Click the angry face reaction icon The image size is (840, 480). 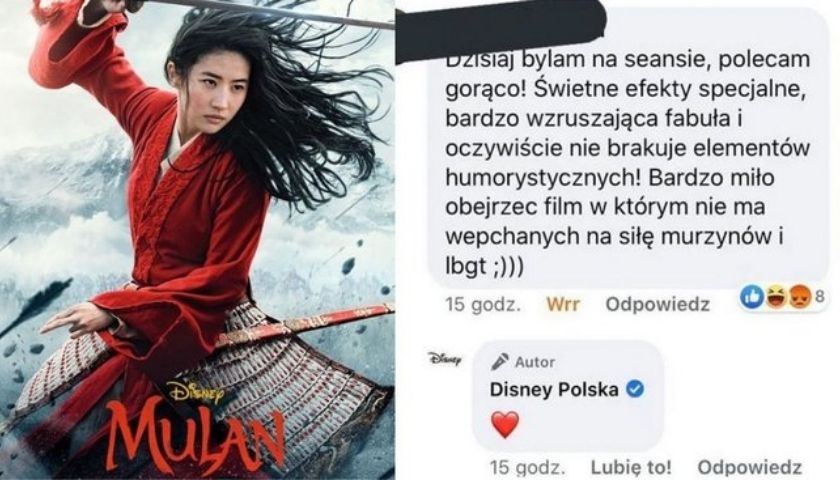pyautogui.click(x=798, y=296)
